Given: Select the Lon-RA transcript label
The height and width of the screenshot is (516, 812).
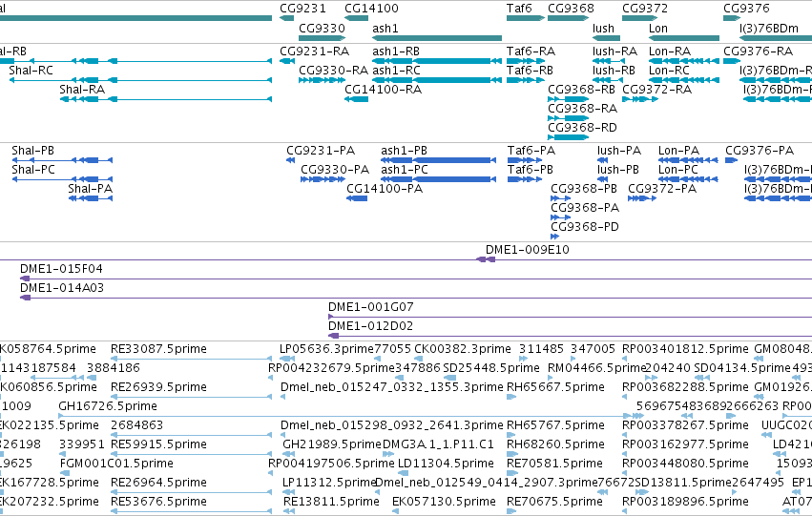Looking at the screenshot, I should (670, 52).
